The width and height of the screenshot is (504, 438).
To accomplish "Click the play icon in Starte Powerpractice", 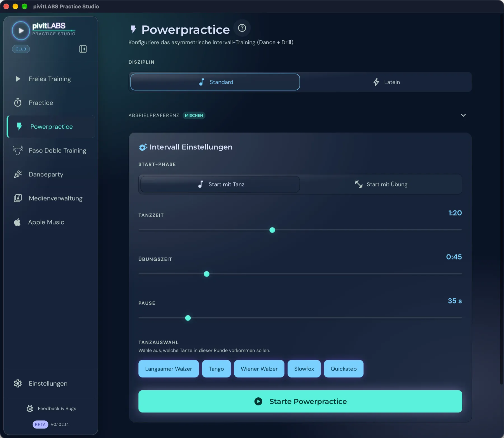I will pos(258,401).
